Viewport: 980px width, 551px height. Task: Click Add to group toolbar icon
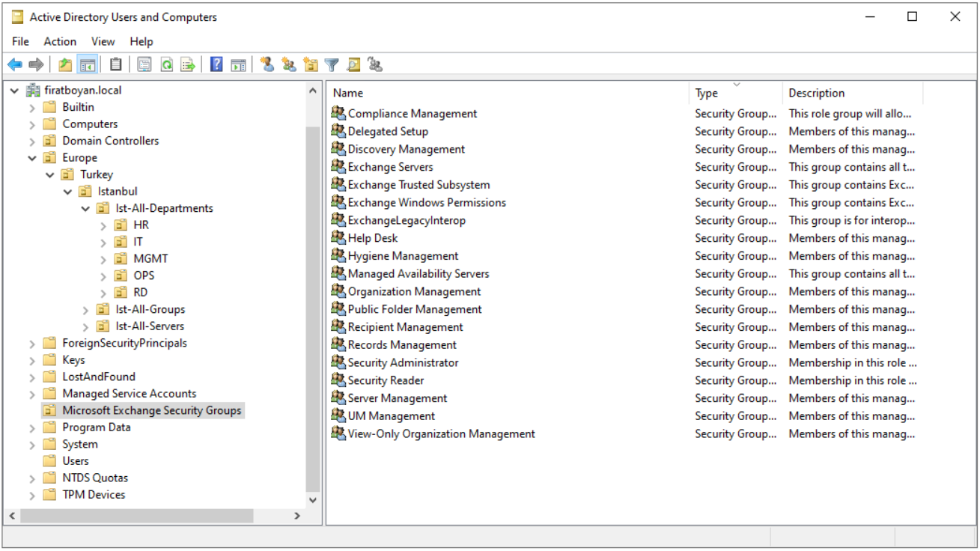point(375,65)
